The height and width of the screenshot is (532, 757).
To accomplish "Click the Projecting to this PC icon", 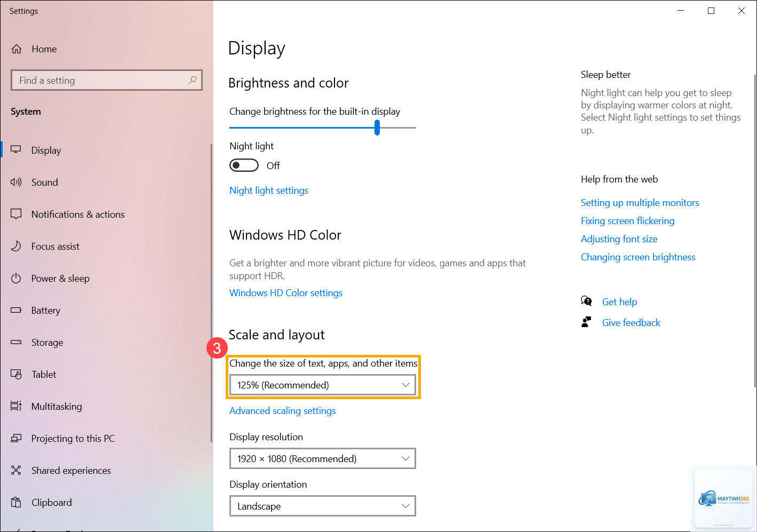I will click(x=16, y=438).
